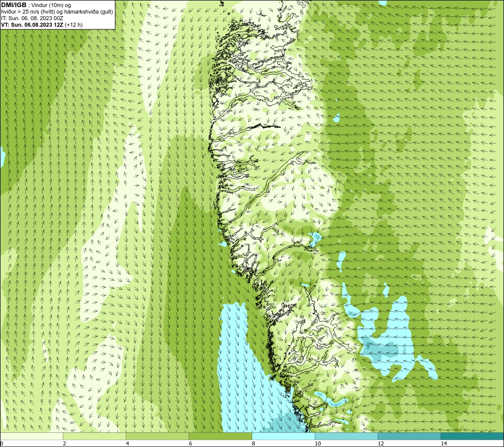Click the 0-2 m/s palest legend swatch
The image size is (504, 447).
tap(31, 436)
